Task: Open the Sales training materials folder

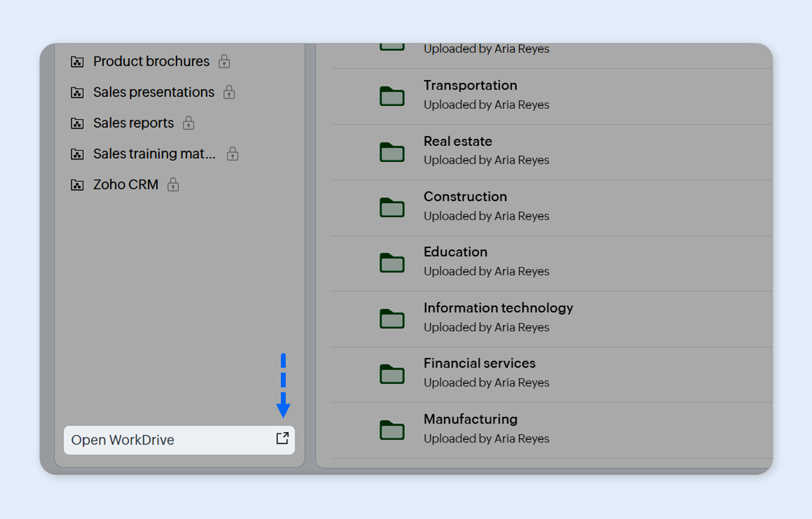Action: click(x=154, y=154)
